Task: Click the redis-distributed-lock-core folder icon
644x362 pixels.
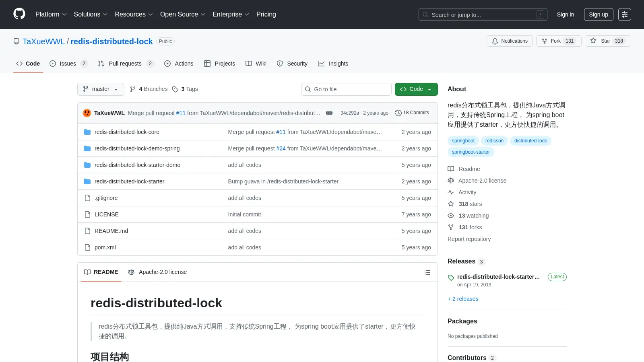Action: click(87, 132)
